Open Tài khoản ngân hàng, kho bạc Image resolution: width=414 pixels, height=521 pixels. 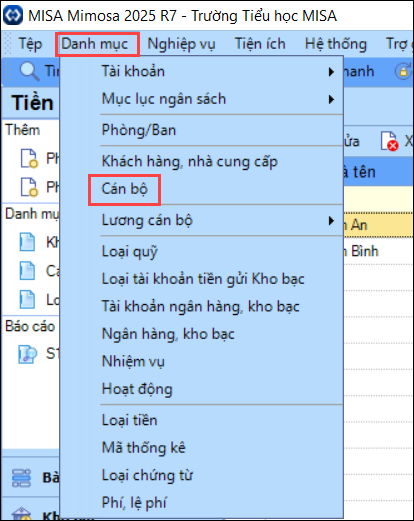coord(202,306)
